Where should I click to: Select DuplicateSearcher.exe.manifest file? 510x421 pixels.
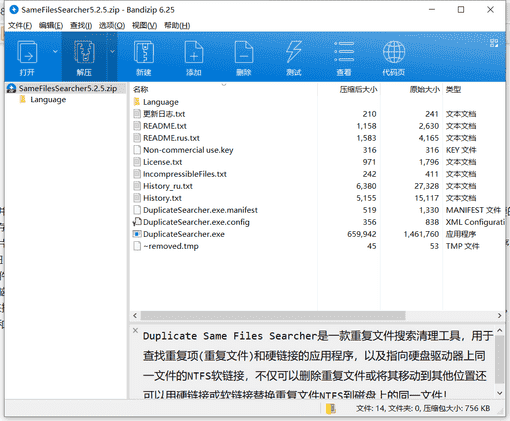[x=200, y=210]
